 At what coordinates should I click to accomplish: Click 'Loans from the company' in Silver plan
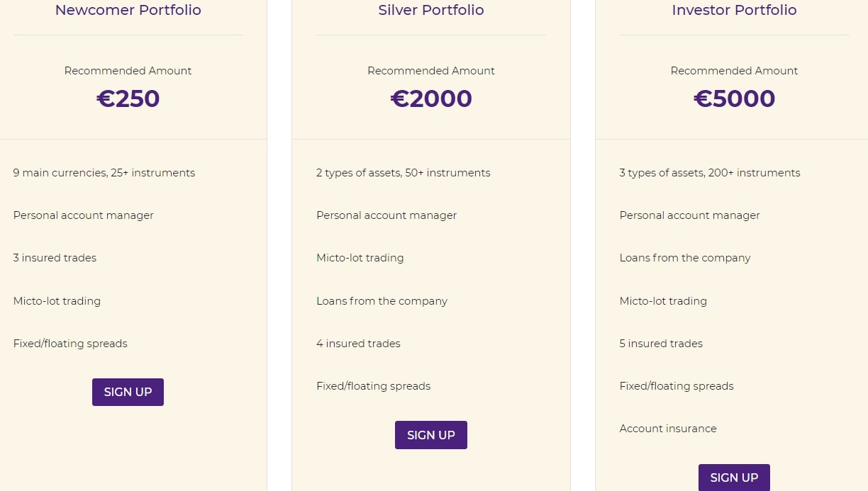click(382, 300)
